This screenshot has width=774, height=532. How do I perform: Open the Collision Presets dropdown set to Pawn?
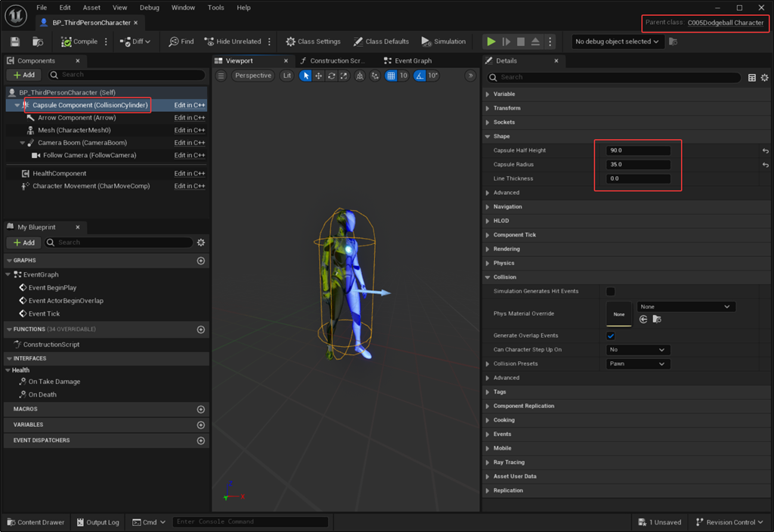638,363
